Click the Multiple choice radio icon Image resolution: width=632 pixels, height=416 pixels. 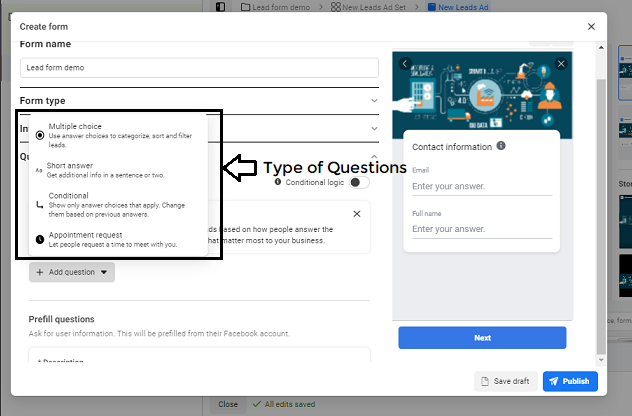point(39,134)
